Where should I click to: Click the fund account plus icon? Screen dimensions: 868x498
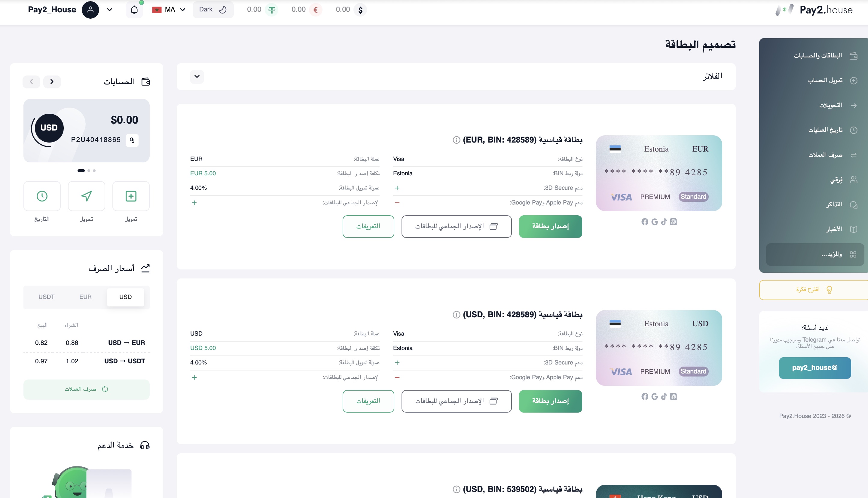pyautogui.click(x=131, y=196)
